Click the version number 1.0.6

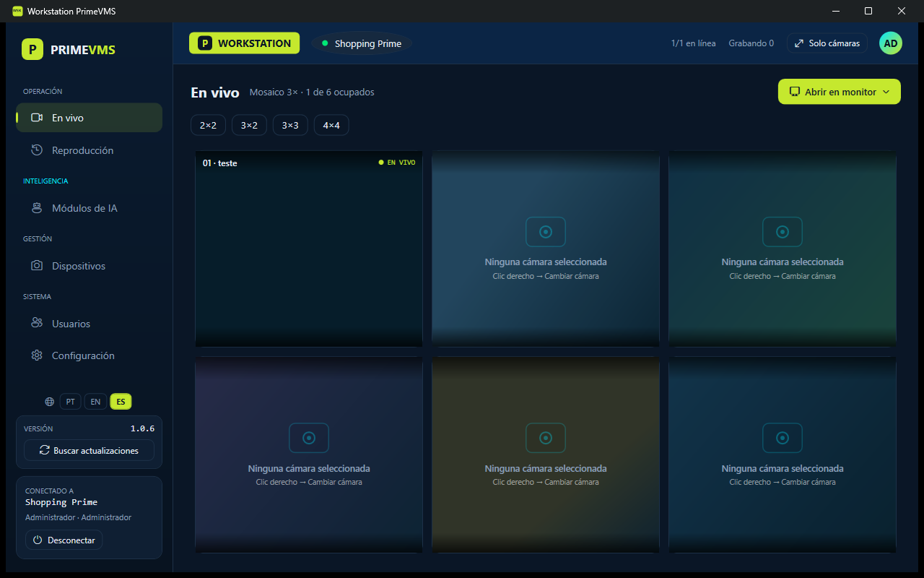pos(142,428)
